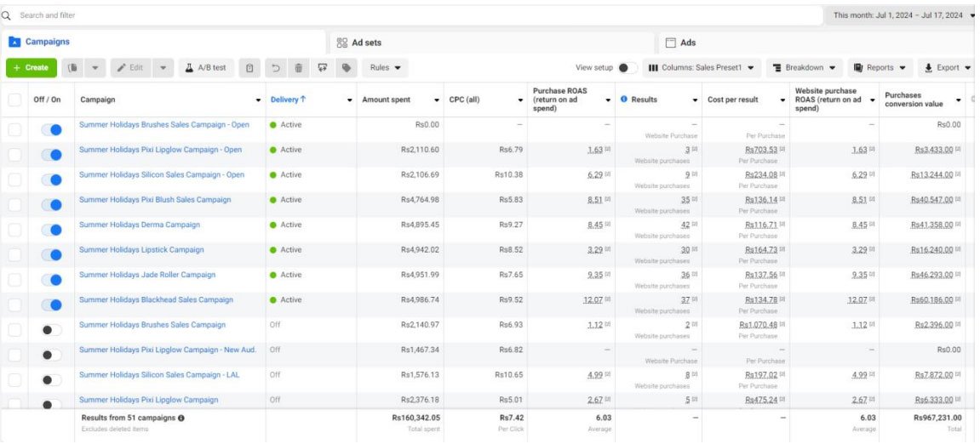The image size is (980, 444).
Task: Switch to the Campaigns tab
Action: pos(163,42)
